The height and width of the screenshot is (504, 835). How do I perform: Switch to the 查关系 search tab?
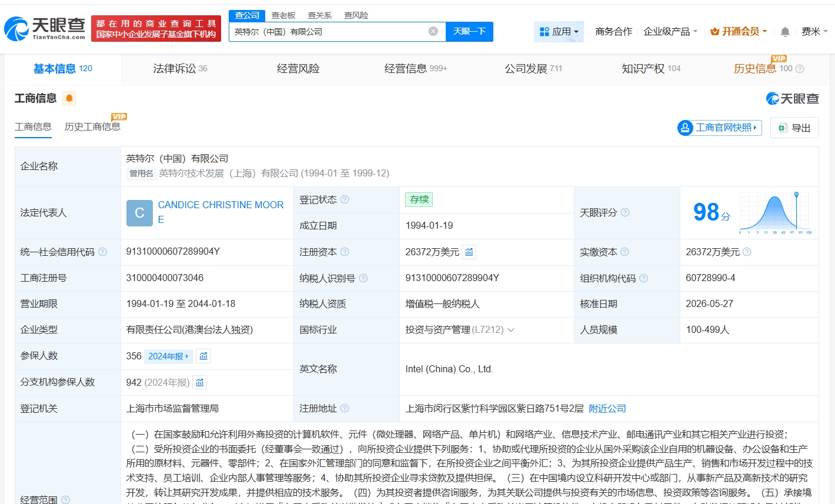click(x=320, y=15)
